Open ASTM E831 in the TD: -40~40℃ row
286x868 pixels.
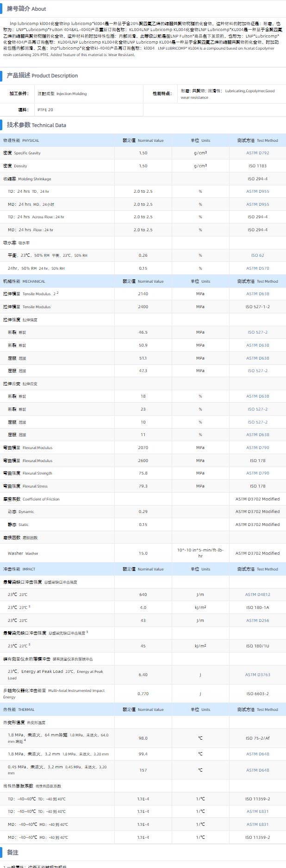pos(257,811)
